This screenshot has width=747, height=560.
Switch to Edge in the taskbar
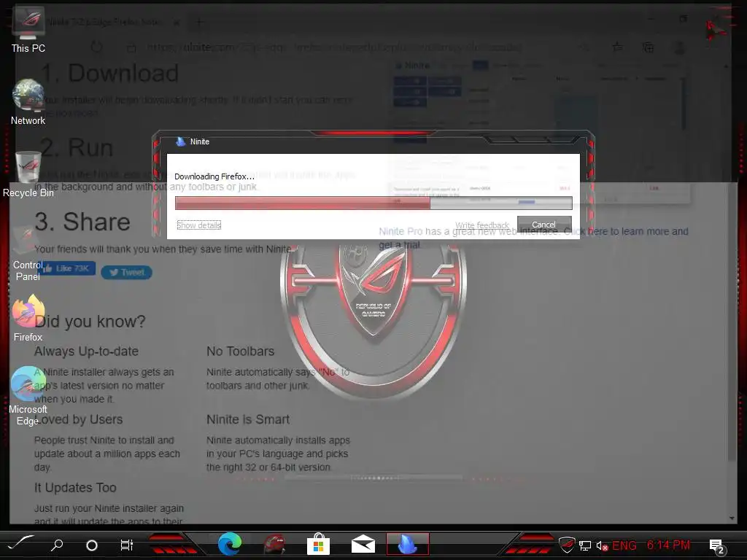point(230,544)
